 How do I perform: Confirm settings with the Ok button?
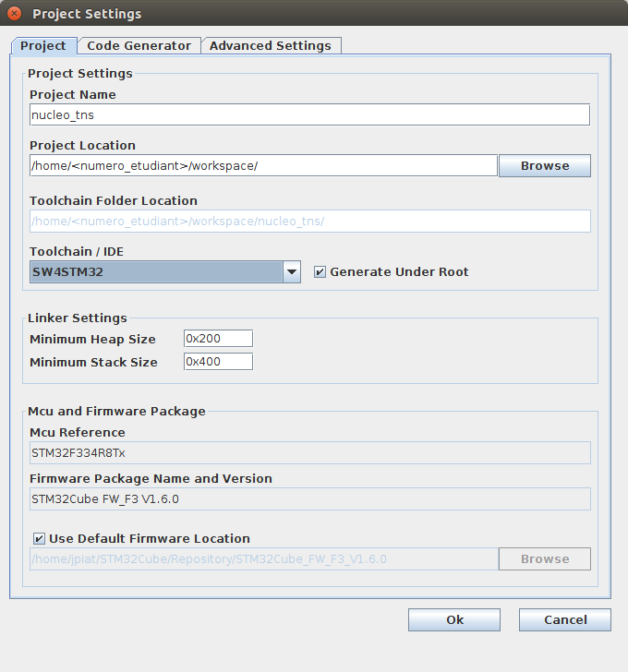click(454, 619)
